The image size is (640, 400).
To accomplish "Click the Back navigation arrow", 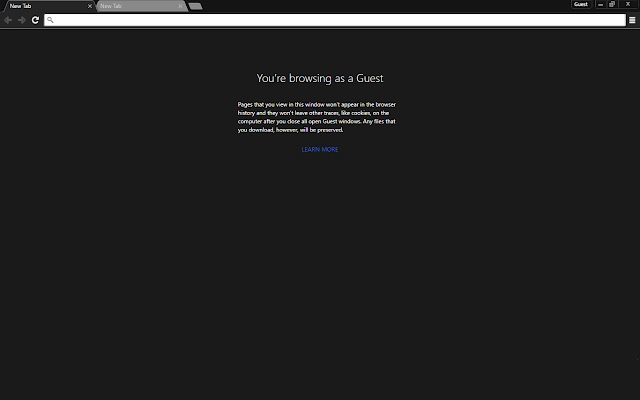I will 9,20.
